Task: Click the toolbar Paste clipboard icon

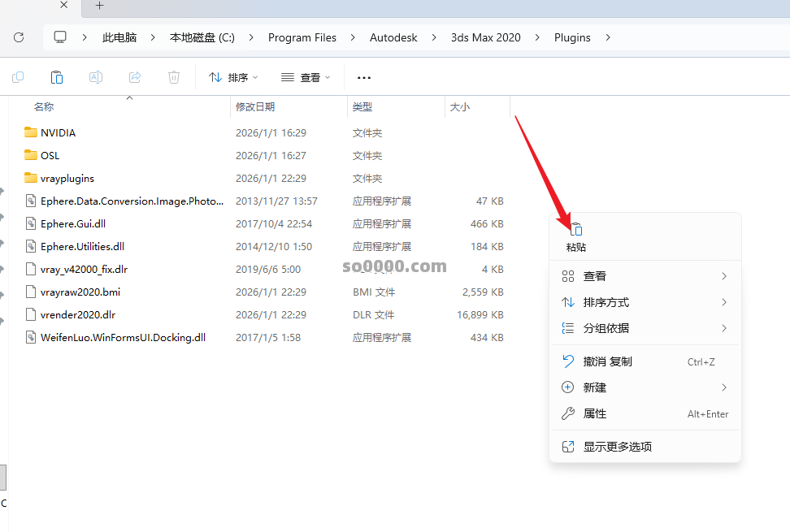Action: [57, 77]
